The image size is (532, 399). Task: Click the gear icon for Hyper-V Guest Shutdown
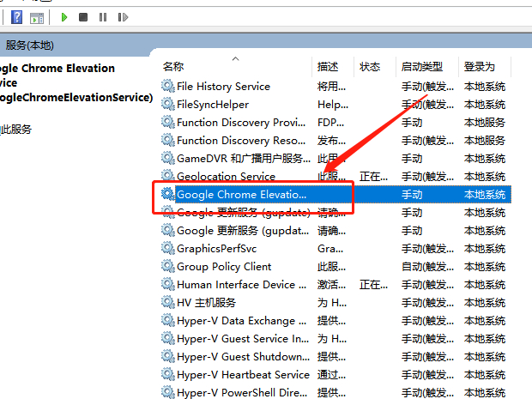click(167, 356)
